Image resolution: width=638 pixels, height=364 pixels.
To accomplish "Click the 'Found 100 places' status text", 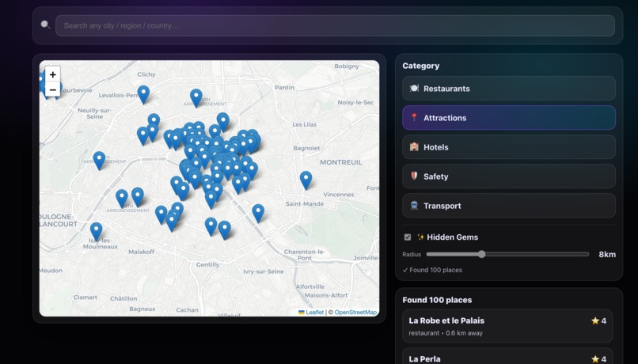I will pos(432,270).
